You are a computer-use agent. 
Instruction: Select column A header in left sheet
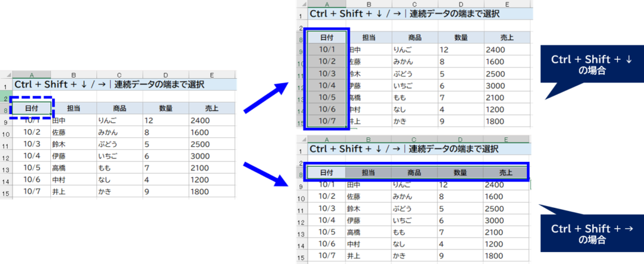click(31, 75)
